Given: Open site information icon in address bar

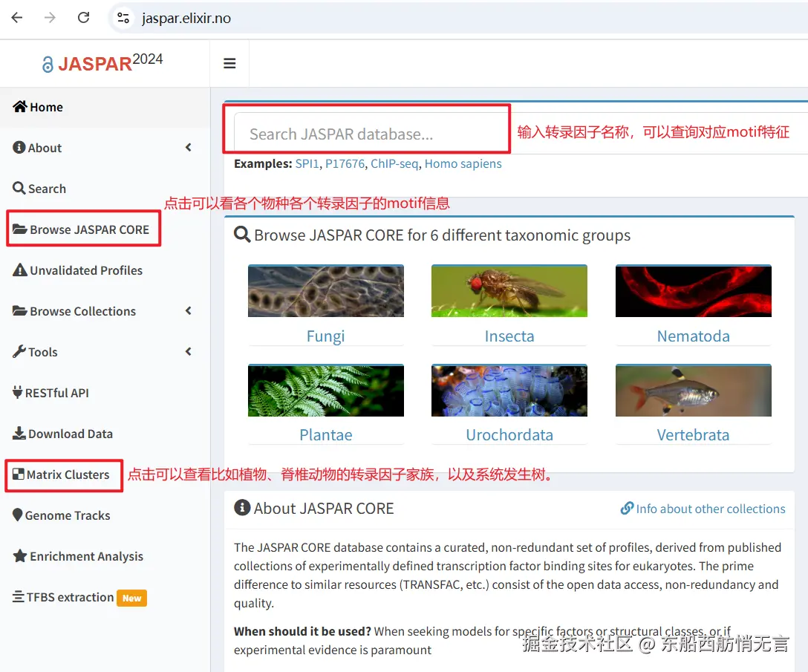Looking at the screenshot, I should tap(123, 18).
